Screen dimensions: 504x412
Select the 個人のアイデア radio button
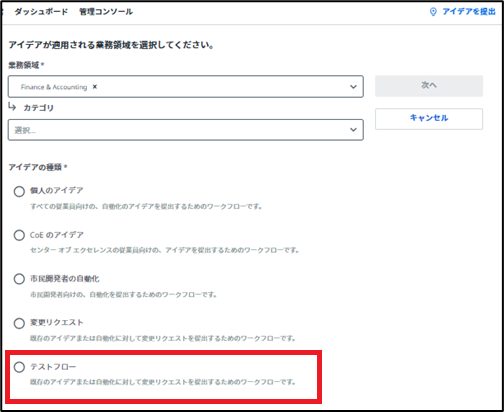[x=19, y=191]
